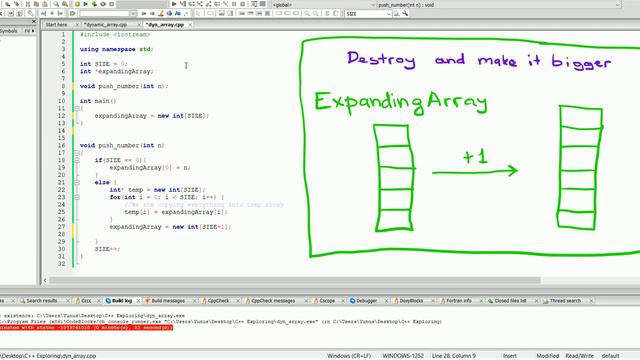Click the Step out debug icon
The width and height of the screenshot is (640, 360).
click(209, 4)
